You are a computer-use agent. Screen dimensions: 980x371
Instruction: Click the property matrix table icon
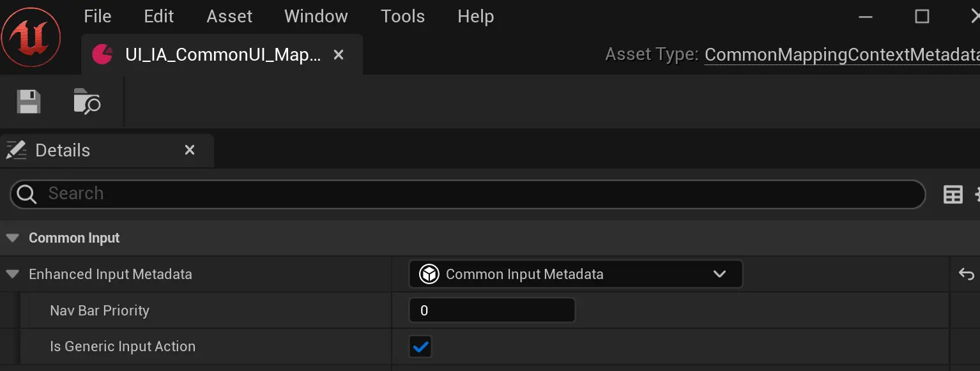(953, 195)
